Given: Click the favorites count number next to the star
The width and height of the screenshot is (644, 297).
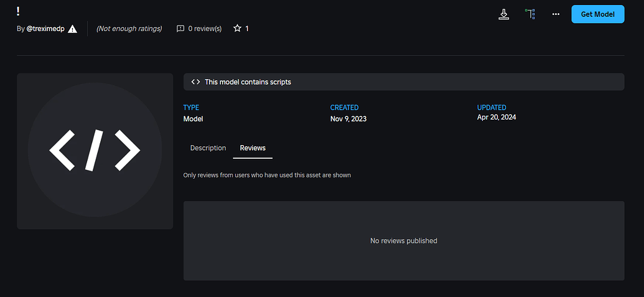Looking at the screenshot, I should pyautogui.click(x=247, y=29).
